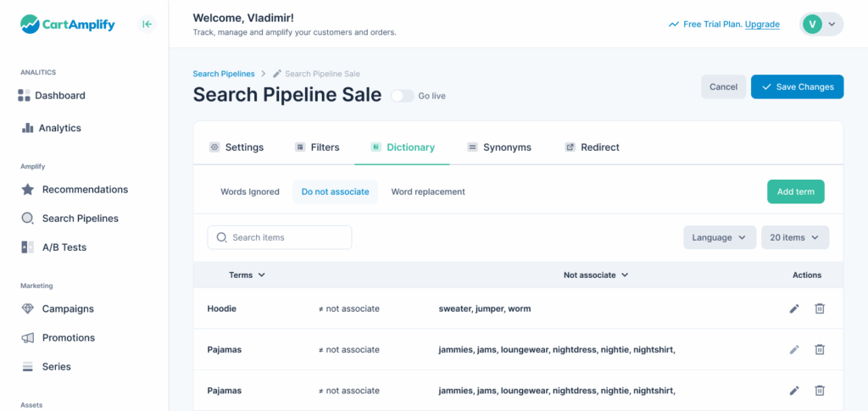868x411 pixels.
Task: Expand the 20 items page size dropdown
Action: 794,237
